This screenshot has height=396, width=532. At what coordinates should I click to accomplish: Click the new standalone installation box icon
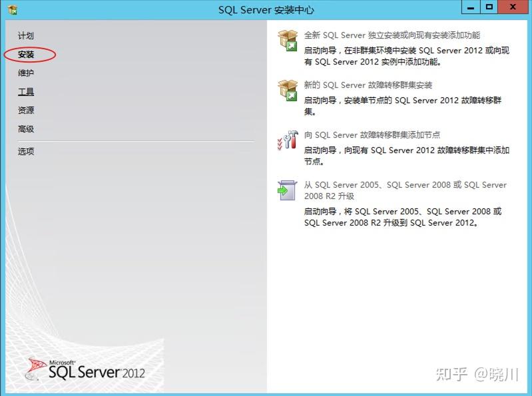coord(288,41)
